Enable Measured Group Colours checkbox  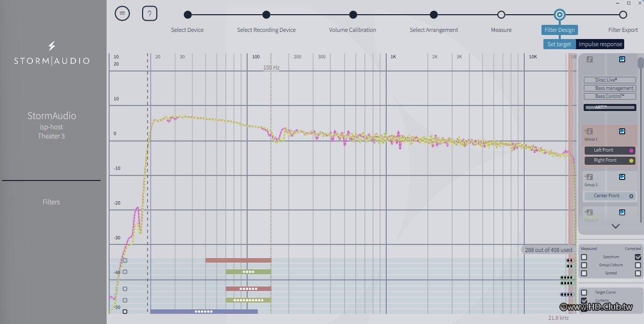point(584,265)
